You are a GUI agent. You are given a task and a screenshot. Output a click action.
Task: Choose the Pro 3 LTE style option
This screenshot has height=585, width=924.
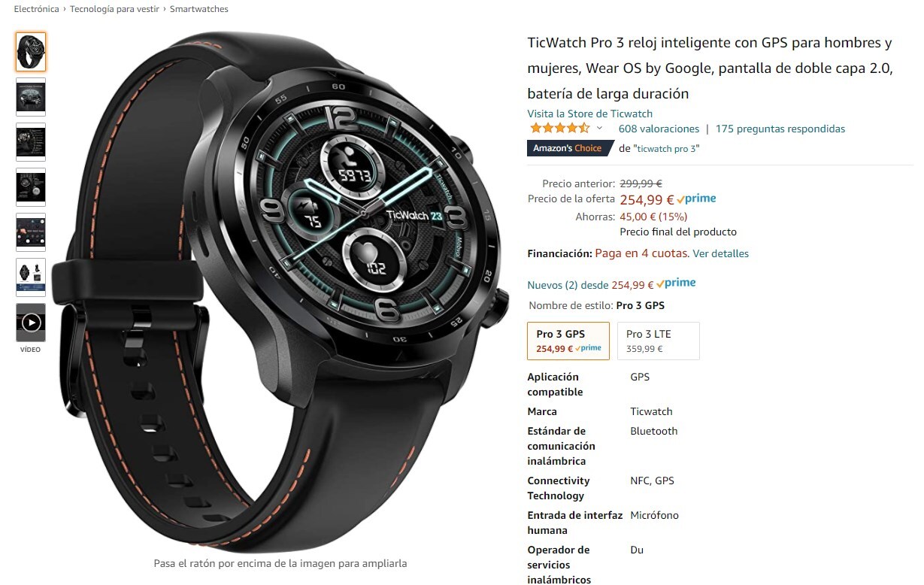coord(658,341)
